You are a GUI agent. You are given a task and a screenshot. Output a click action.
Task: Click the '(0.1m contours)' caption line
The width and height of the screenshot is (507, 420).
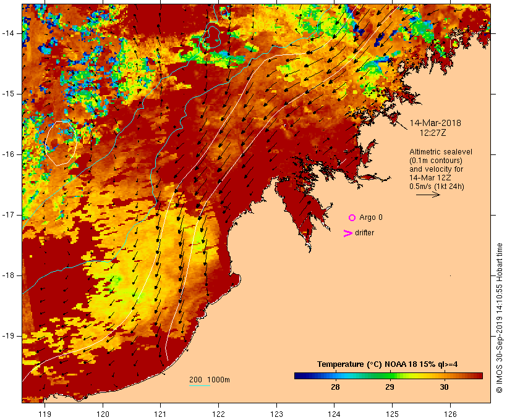pyautogui.click(x=436, y=161)
